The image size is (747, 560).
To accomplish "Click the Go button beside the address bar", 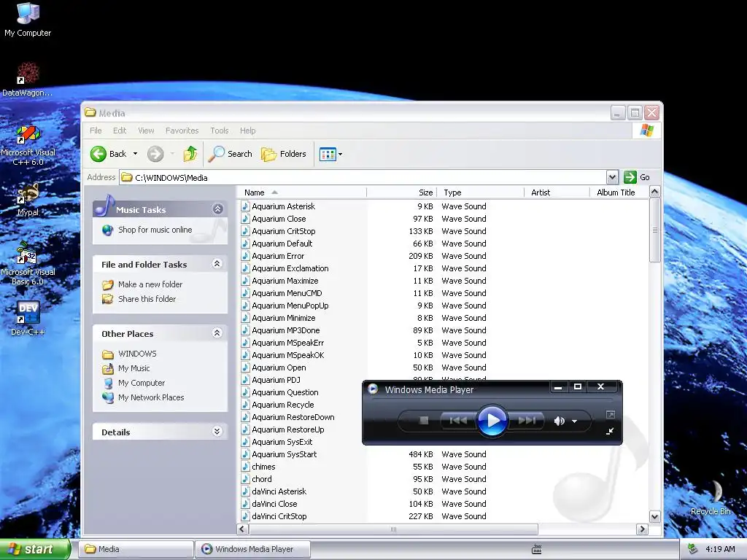I will tap(637, 177).
